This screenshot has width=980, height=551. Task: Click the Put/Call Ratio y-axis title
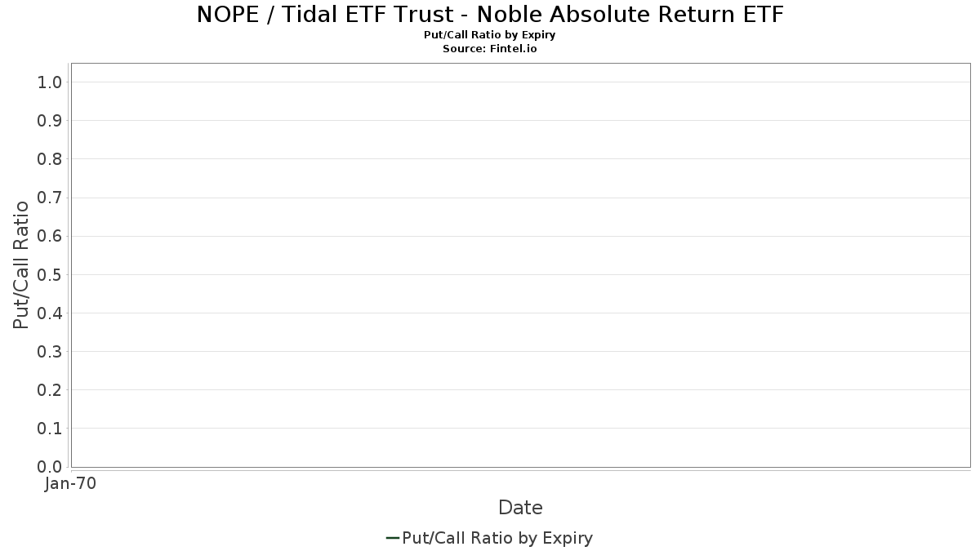(21, 264)
